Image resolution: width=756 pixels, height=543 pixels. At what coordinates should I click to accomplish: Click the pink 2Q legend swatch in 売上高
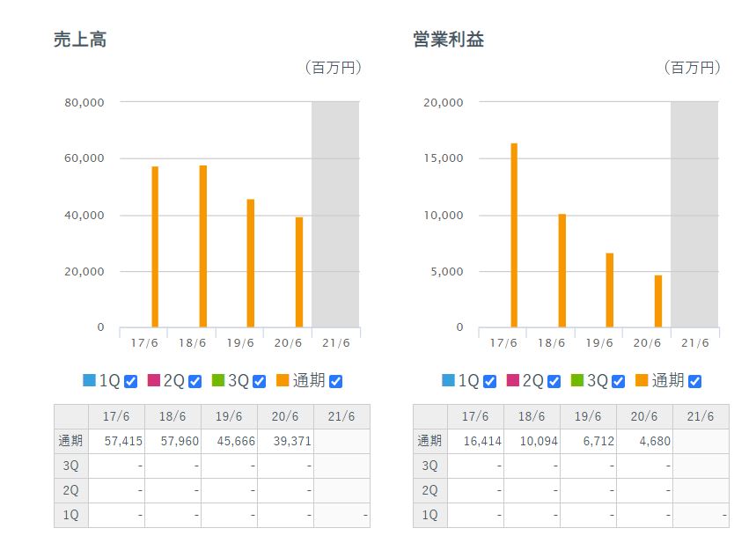click(x=154, y=380)
